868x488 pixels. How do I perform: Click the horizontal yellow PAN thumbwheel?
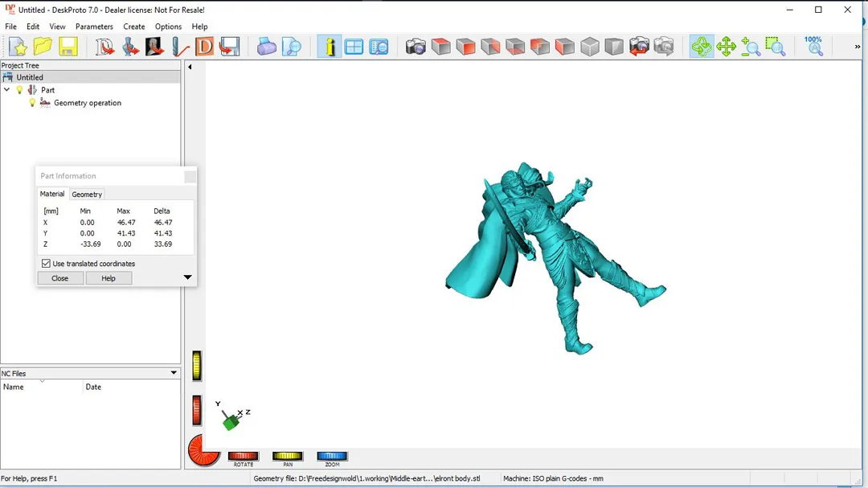tap(287, 456)
